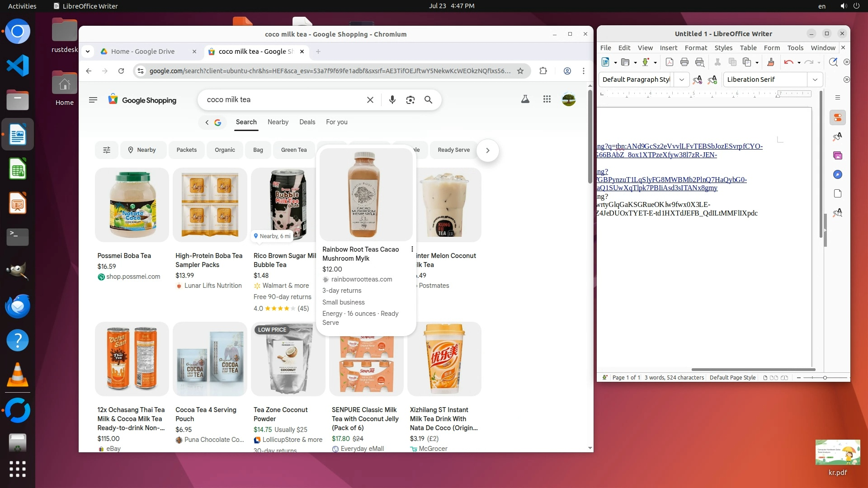Switch to the Deals tab
Viewport: 868px width, 488px height.
pyautogui.click(x=307, y=122)
